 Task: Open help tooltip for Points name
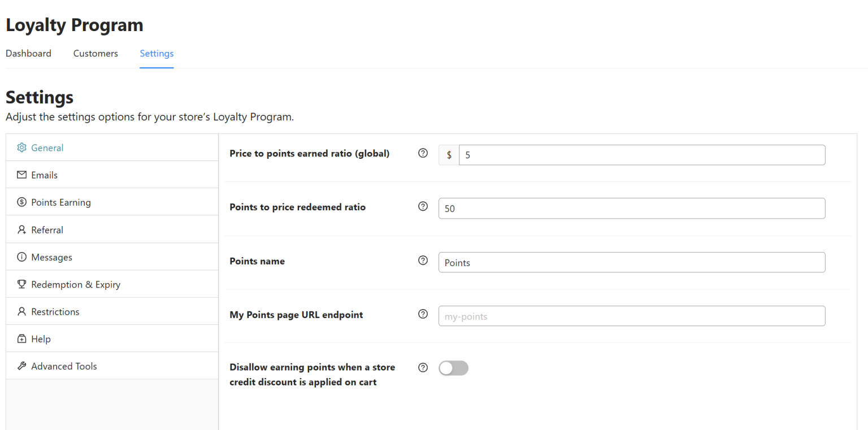(x=423, y=260)
